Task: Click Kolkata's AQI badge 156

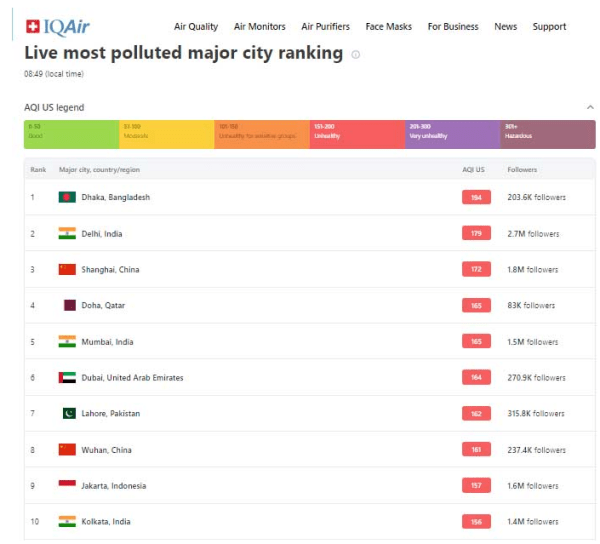Action: (476, 522)
